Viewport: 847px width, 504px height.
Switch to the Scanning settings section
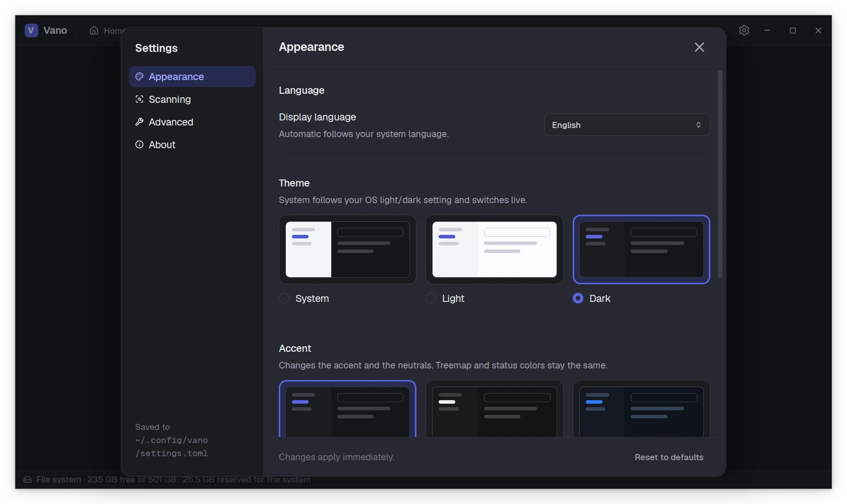[x=192, y=99]
